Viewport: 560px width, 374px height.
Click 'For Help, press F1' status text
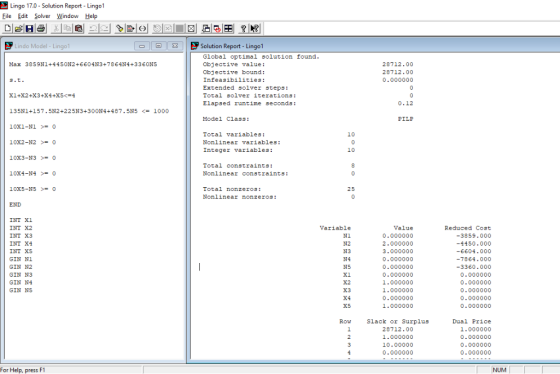point(23,370)
